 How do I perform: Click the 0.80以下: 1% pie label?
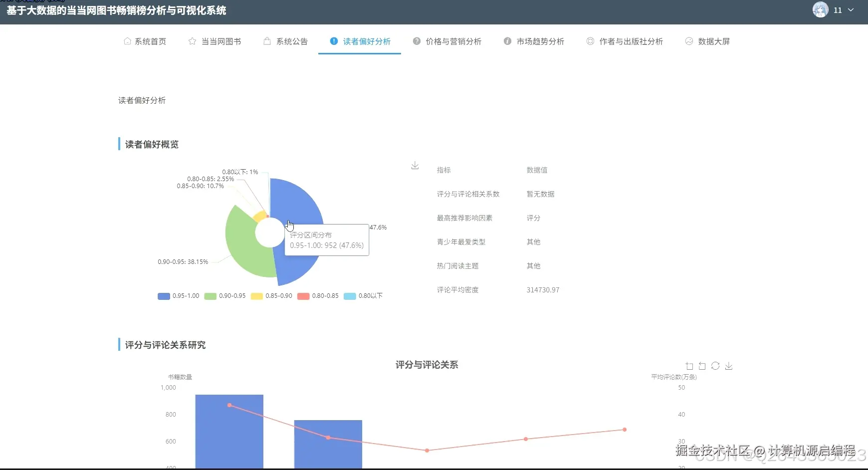240,172
